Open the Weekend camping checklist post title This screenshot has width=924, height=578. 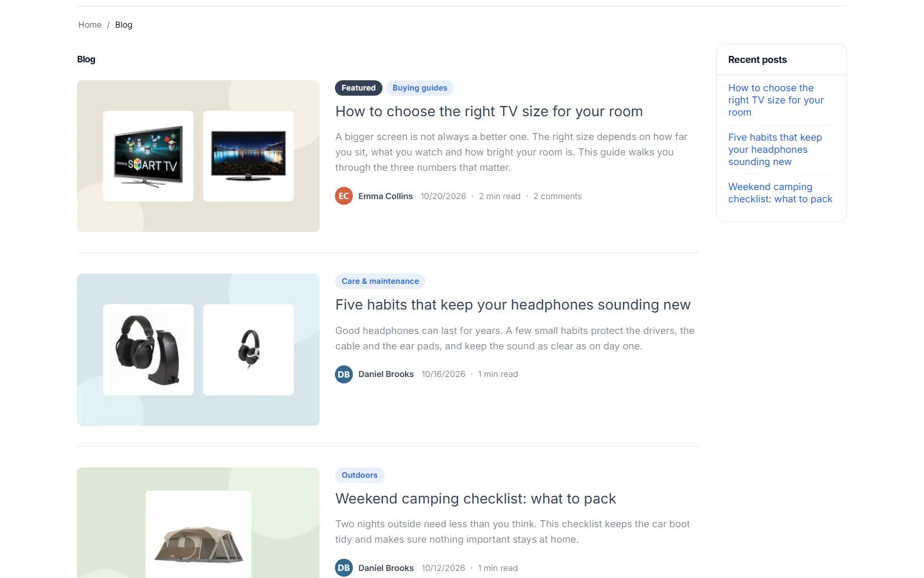(475, 499)
